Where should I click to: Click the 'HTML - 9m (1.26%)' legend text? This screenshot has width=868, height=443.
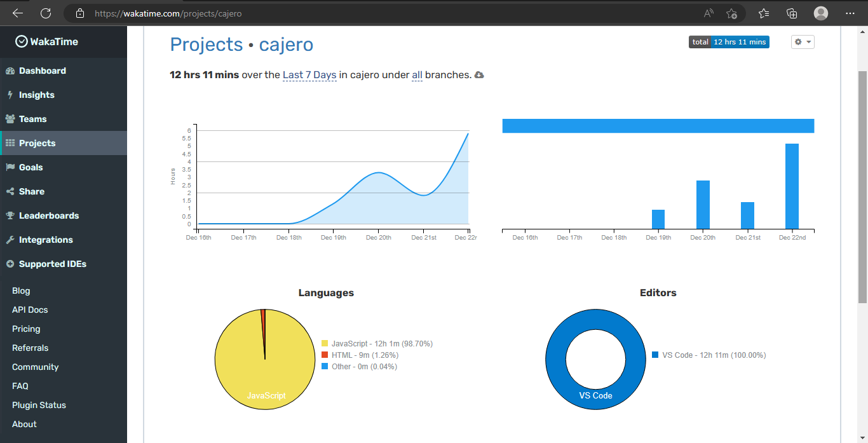coord(365,355)
